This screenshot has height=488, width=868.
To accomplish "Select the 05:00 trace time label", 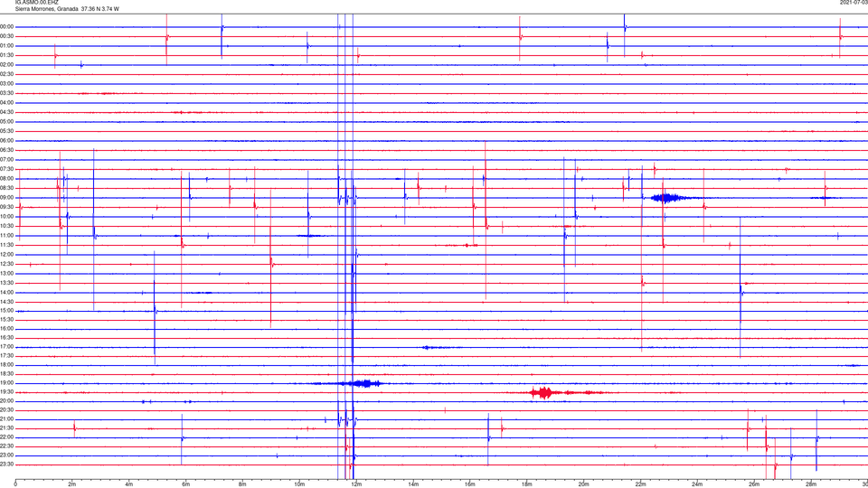I will [x=7, y=122].
